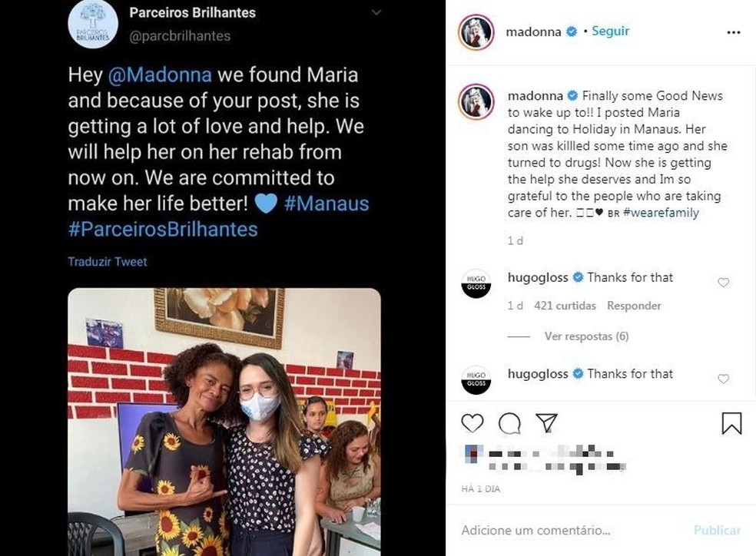The image size is (756, 556).
Task: Click the Parceiros Brilhantes Twitter avatar
Action: (93, 23)
